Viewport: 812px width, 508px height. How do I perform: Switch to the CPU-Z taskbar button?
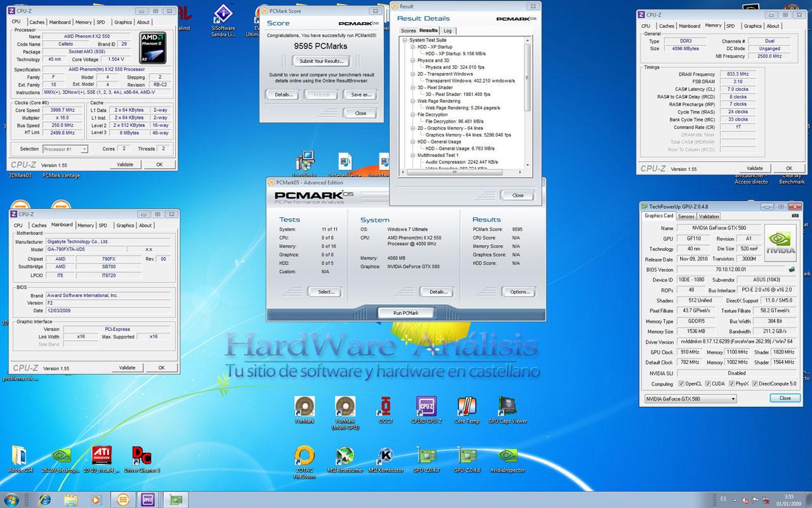point(148,499)
